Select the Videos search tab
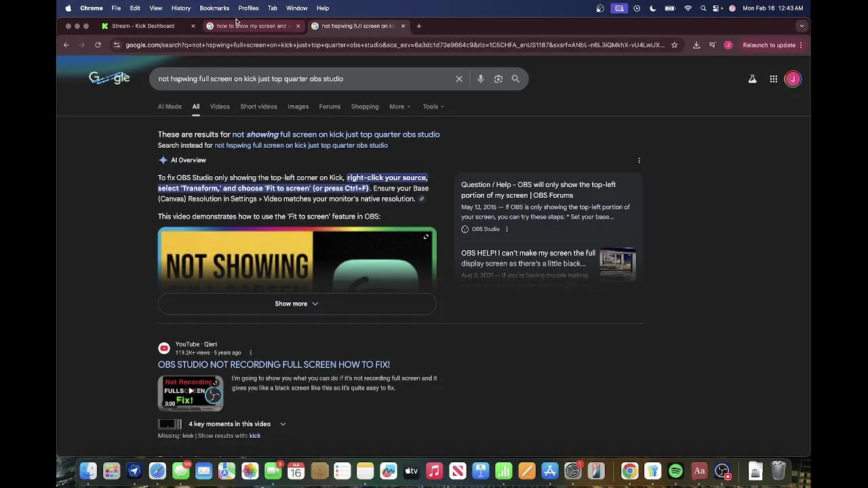This screenshot has width=868, height=488. tap(220, 106)
